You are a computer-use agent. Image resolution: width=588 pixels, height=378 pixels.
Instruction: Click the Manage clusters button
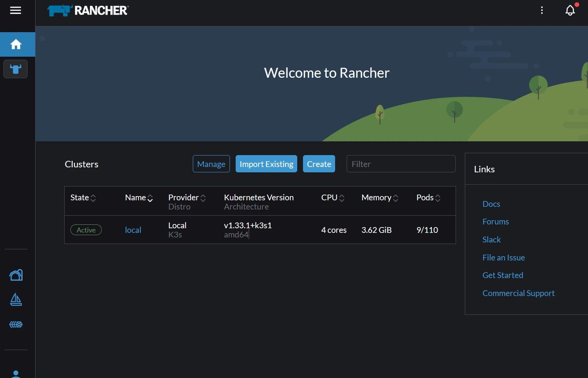tap(211, 164)
